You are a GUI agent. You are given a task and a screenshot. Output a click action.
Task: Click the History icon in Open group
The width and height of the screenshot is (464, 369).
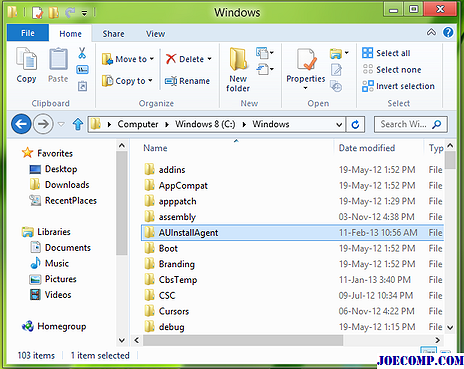coord(336,86)
